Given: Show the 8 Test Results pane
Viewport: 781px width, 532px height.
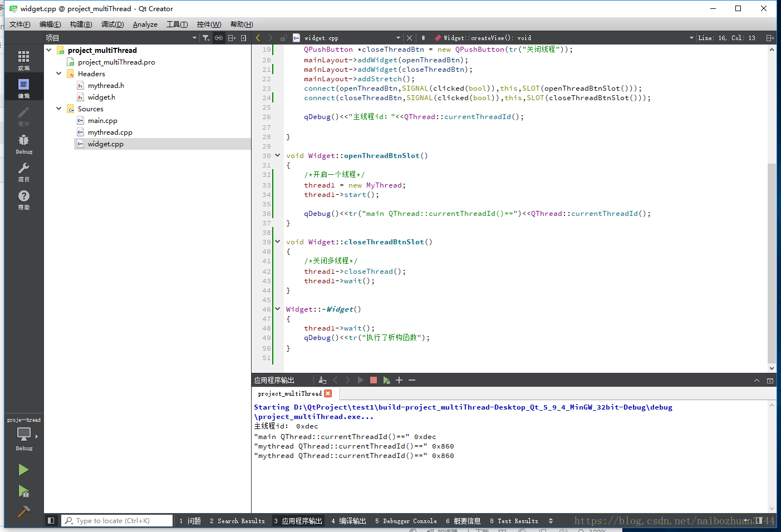Looking at the screenshot, I should pos(514,521).
